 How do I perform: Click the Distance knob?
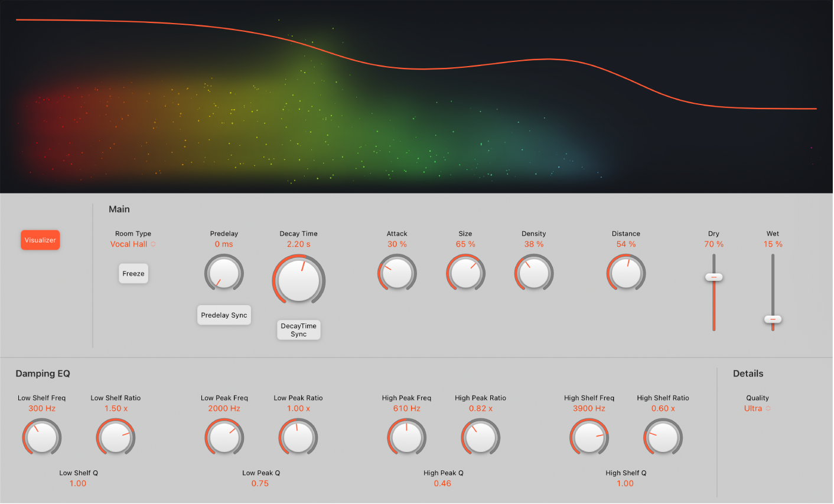[x=626, y=273]
